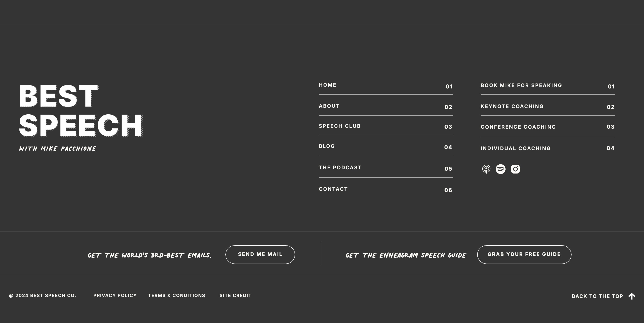Open the Instagram icon link
Viewport: 644px width, 323px height.
pyautogui.click(x=515, y=169)
